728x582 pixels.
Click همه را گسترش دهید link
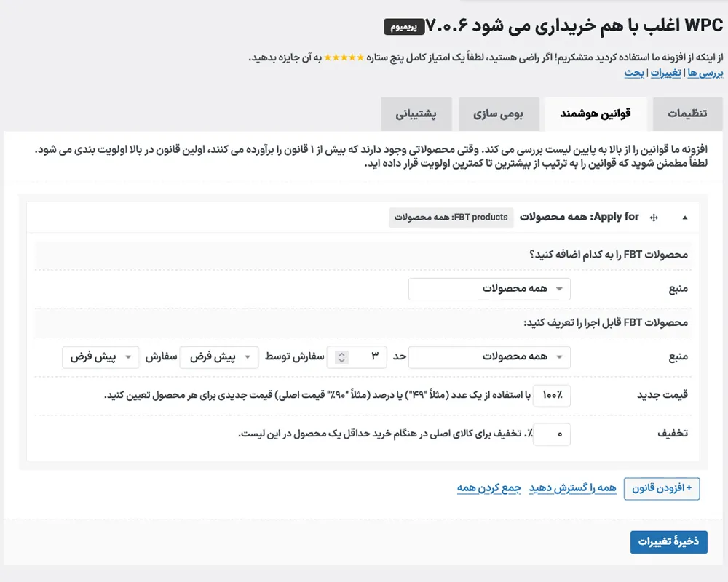point(572,488)
